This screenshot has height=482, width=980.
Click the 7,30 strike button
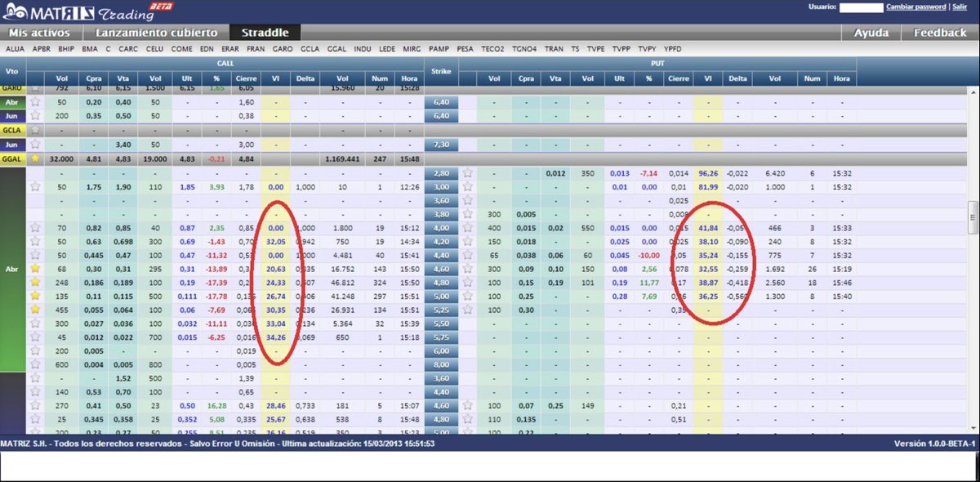coord(441,144)
